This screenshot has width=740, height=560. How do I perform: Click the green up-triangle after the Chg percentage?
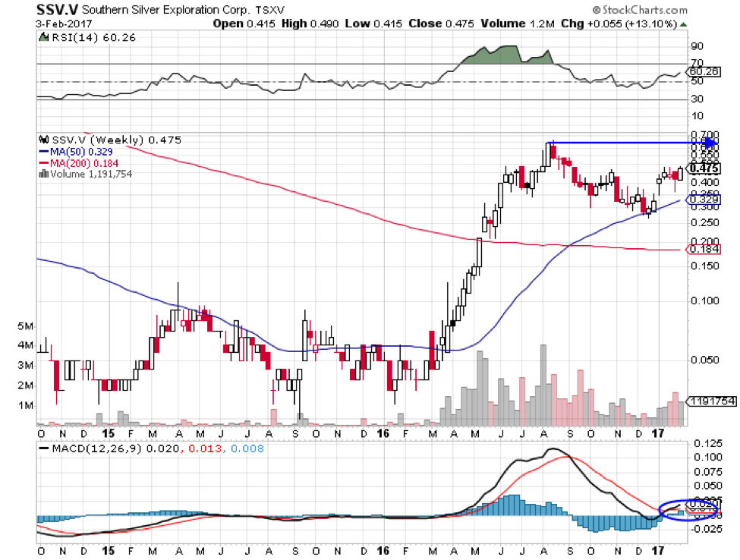coord(683,24)
